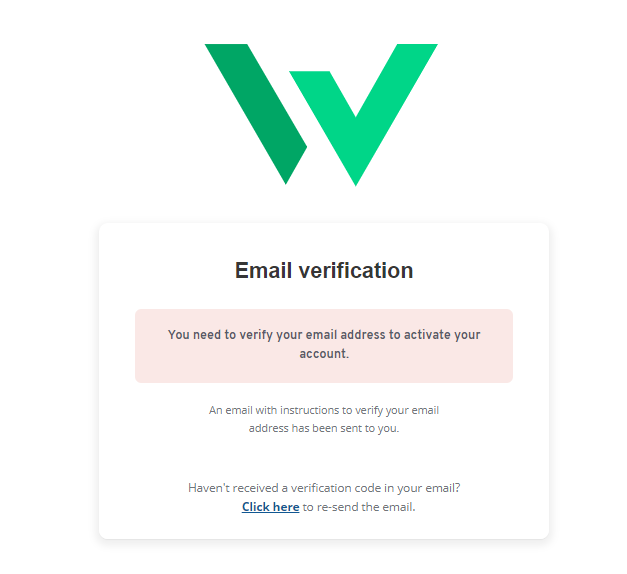The height and width of the screenshot is (574, 627).
Task: Click the pink alert banner's empty left padding
Action: 150,345
